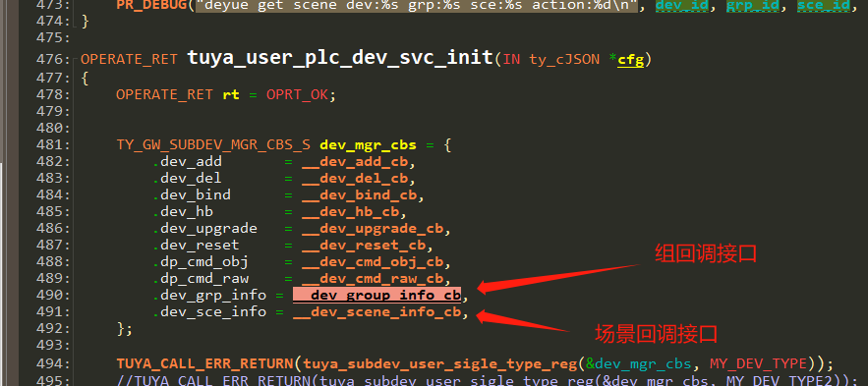
Task: Click the ty_cJSON parameter type
Action: (564, 59)
